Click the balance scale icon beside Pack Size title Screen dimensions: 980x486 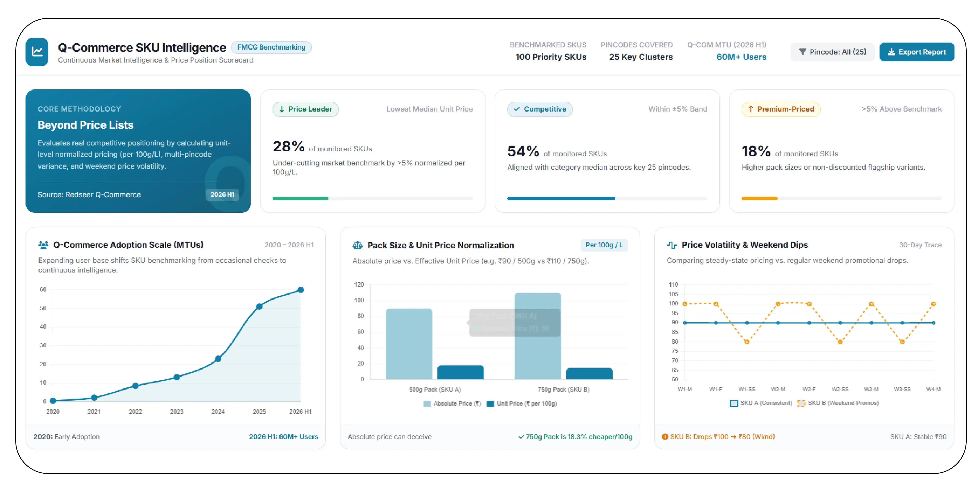pyautogui.click(x=358, y=245)
